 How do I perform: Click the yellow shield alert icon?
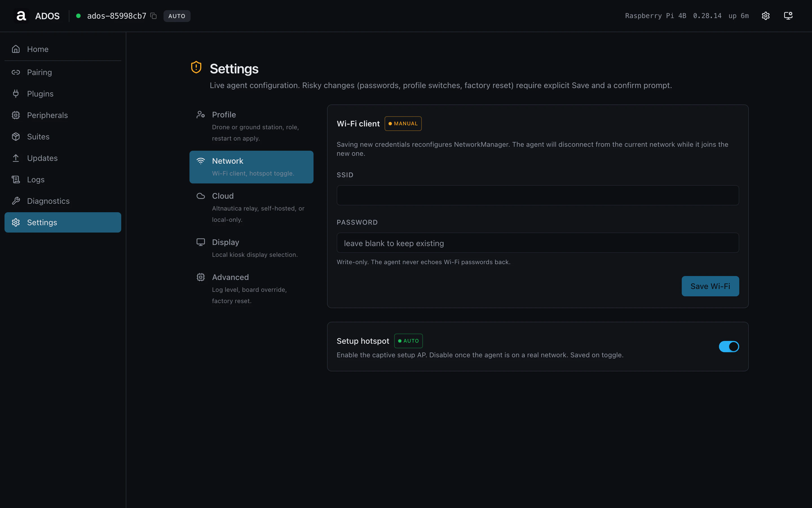(196, 67)
